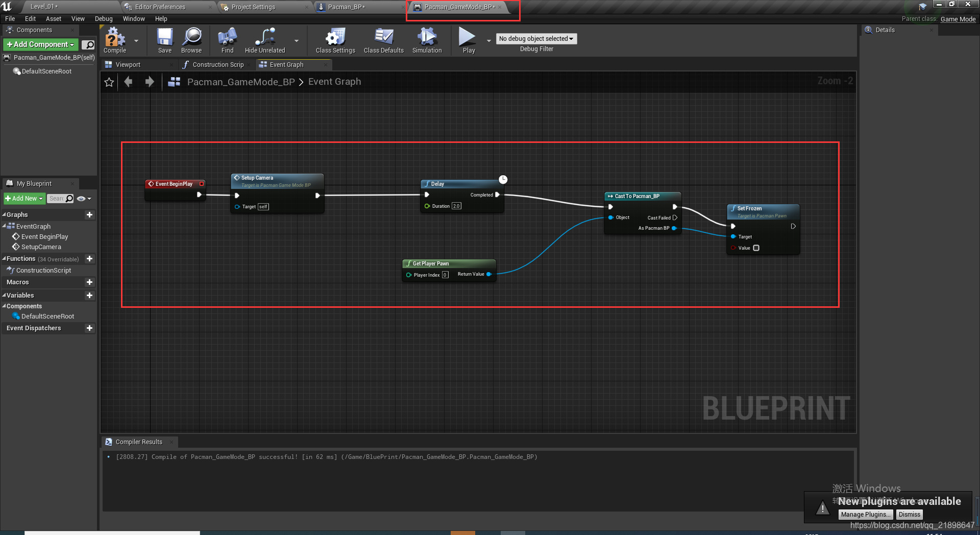980x535 pixels.
Task: Collapse the EventGraph tree item
Action: tap(4, 226)
